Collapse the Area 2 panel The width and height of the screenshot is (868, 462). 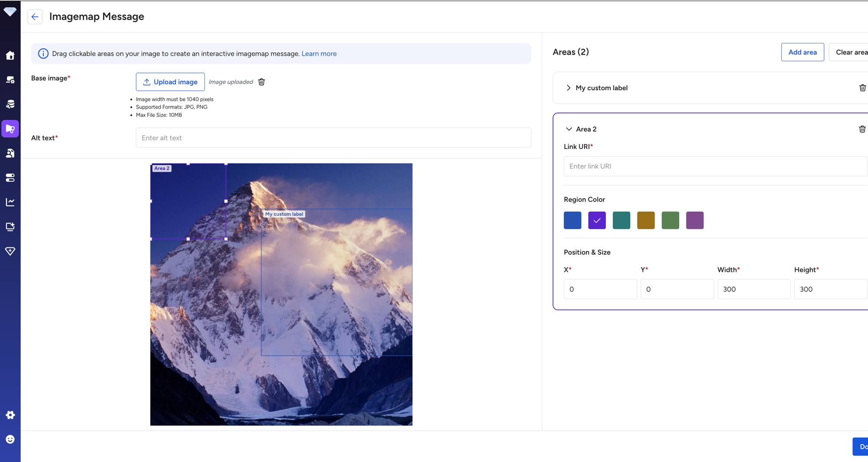(x=569, y=129)
